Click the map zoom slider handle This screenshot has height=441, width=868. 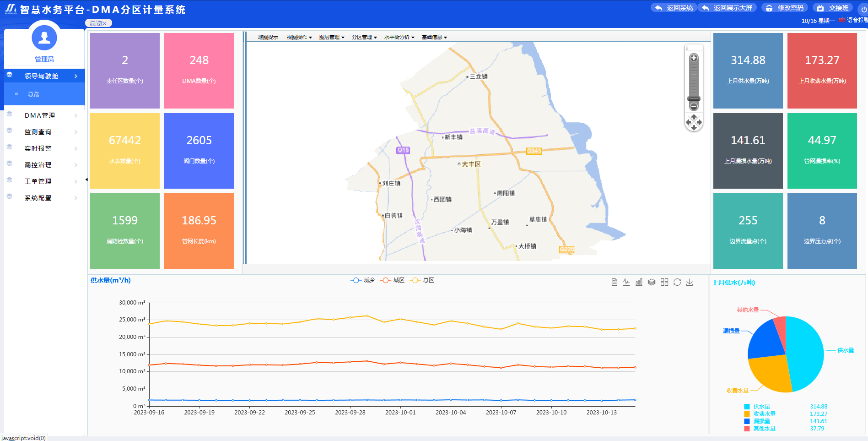[694, 98]
